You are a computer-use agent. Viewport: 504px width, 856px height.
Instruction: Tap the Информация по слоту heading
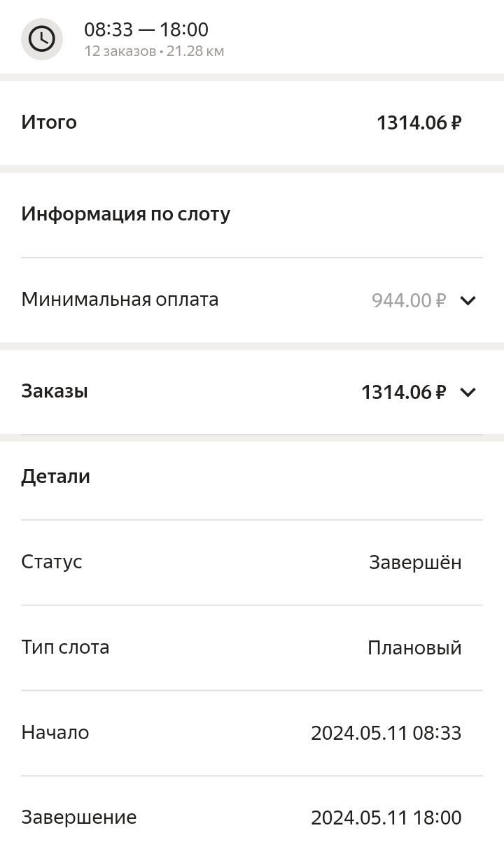(x=126, y=214)
